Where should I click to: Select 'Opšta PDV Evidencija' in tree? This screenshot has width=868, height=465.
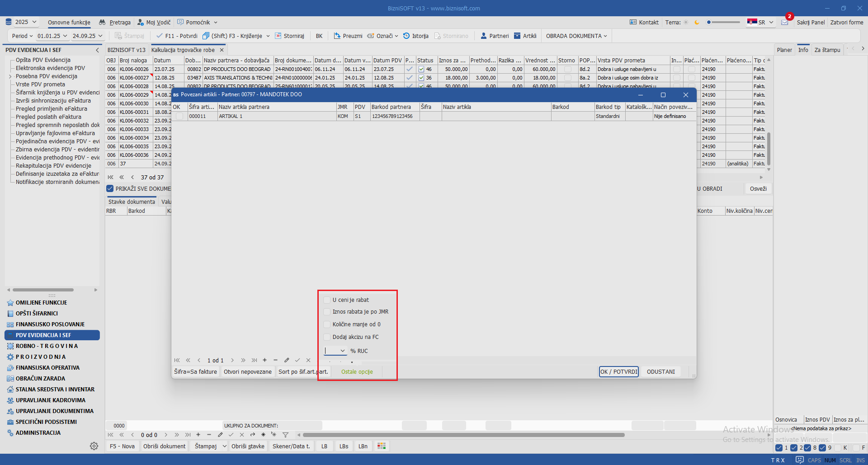[x=43, y=60]
